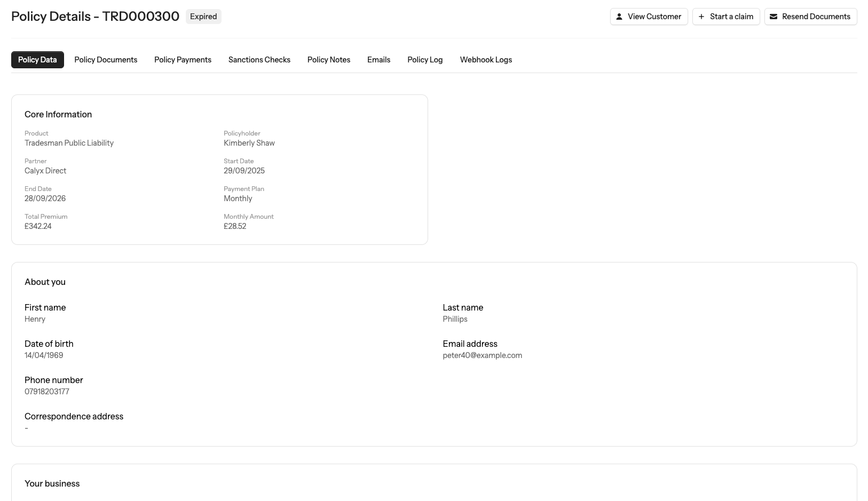Click the plus icon in Start a claim
The image size is (868, 501).
tap(701, 17)
